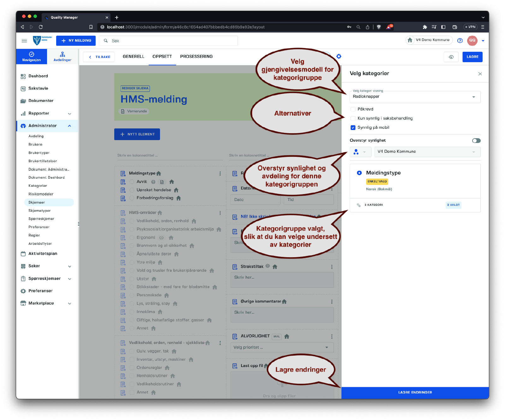Uncheck Synnlig på mobil
505x420 pixels.
click(353, 127)
